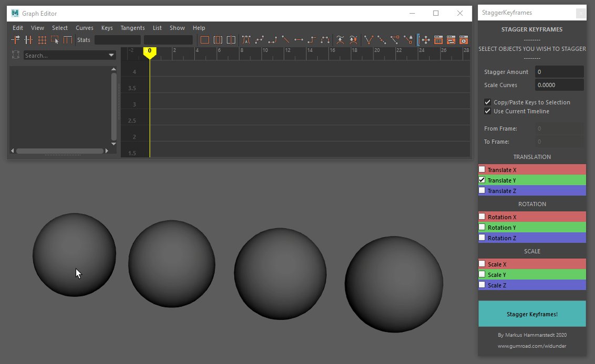Select the Lattice Deform Keys tool
This screenshot has width=595, height=364.
pyautogui.click(x=42, y=40)
